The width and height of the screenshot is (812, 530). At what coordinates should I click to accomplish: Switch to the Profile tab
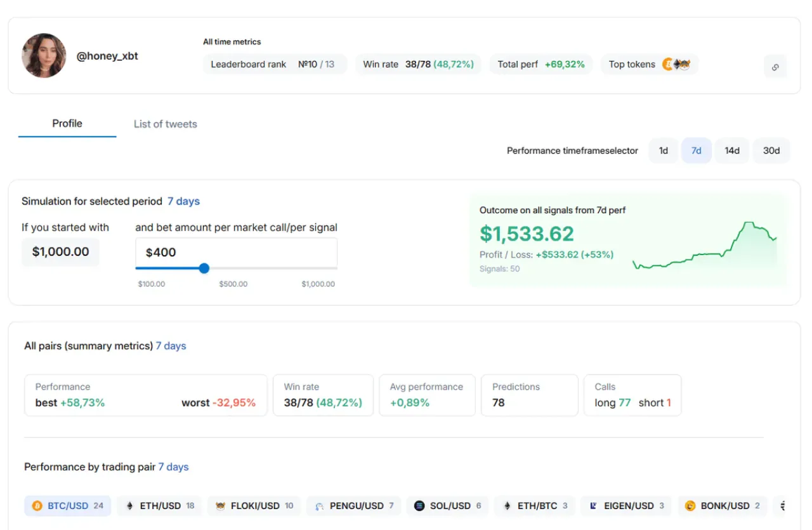[x=67, y=123]
